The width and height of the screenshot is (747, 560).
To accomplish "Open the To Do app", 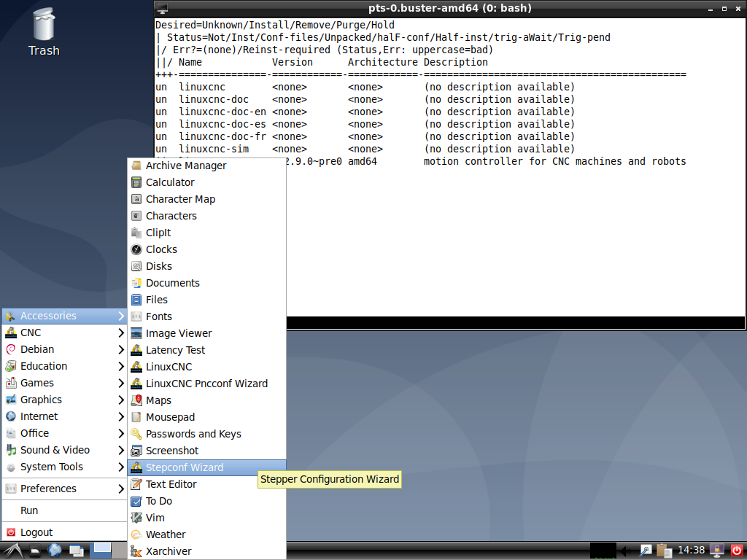I will [x=206, y=501].
